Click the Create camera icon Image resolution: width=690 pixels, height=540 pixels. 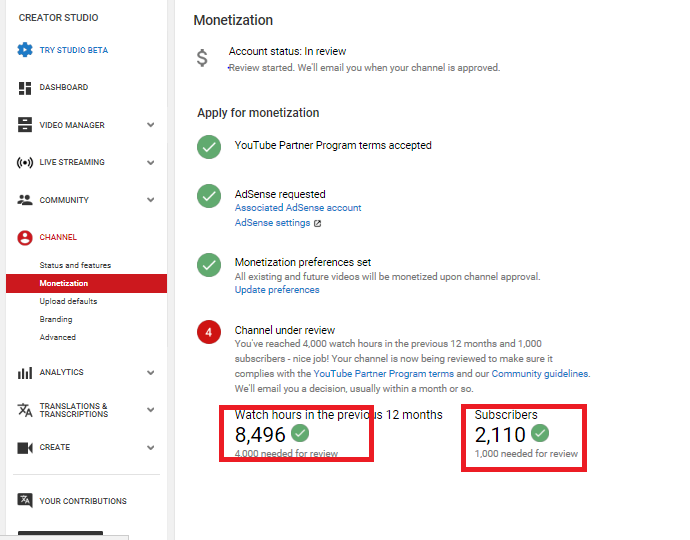(25, 448)
